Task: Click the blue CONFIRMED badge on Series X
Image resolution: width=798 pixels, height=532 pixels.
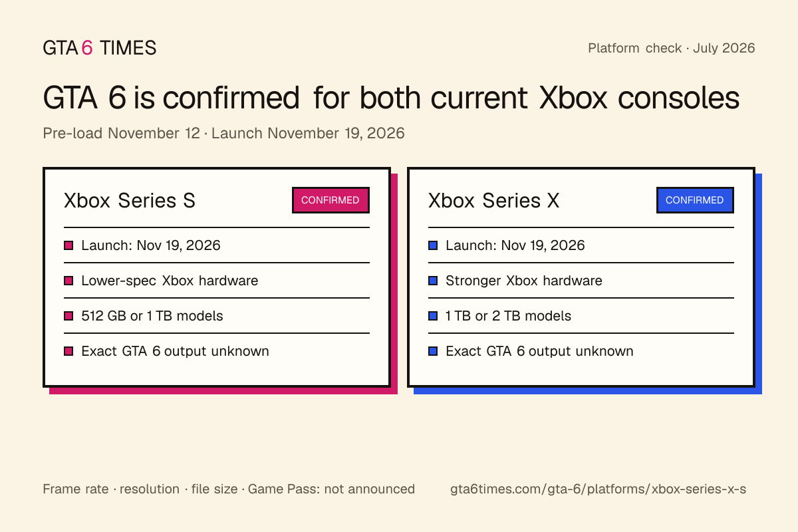Action: tap(695, 200)
